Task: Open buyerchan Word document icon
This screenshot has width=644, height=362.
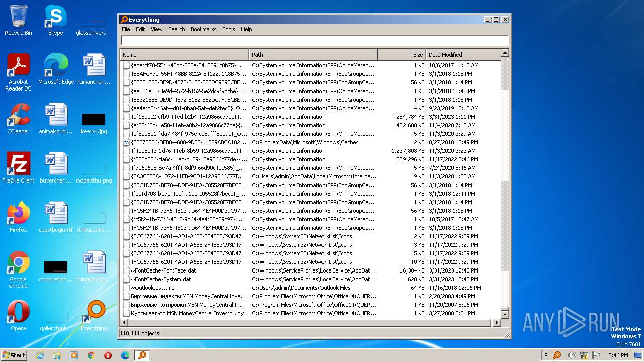Action: pyautogui.click(x=56, y=168)
